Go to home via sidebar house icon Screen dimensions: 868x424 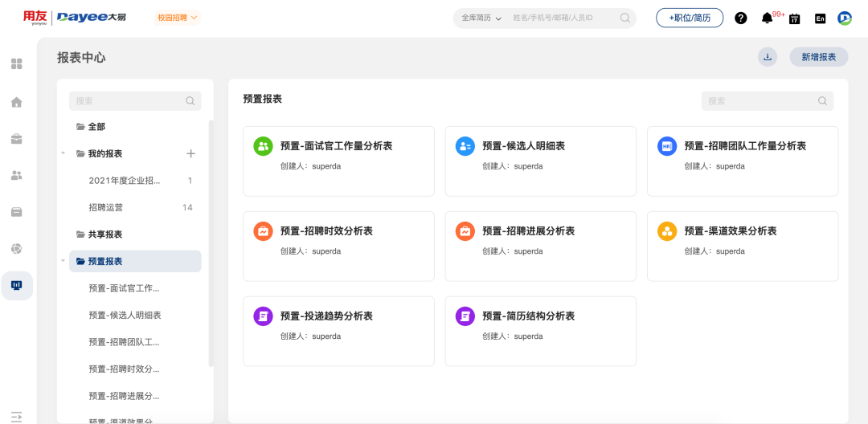pos(17,102)
